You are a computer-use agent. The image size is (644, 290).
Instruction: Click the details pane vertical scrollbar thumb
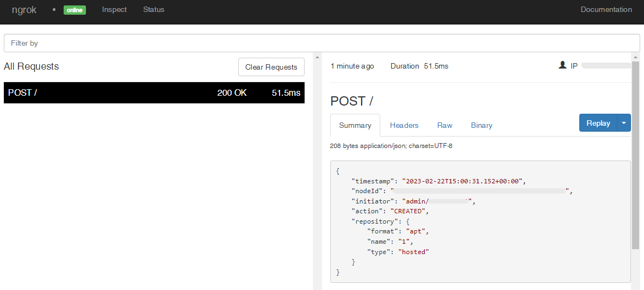[x=635, y=155]
